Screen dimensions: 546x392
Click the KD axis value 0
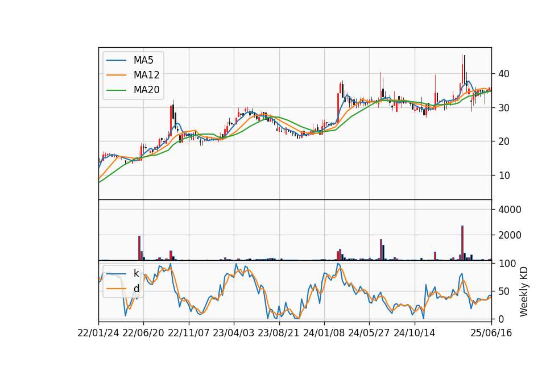click(x=502, y=319)
